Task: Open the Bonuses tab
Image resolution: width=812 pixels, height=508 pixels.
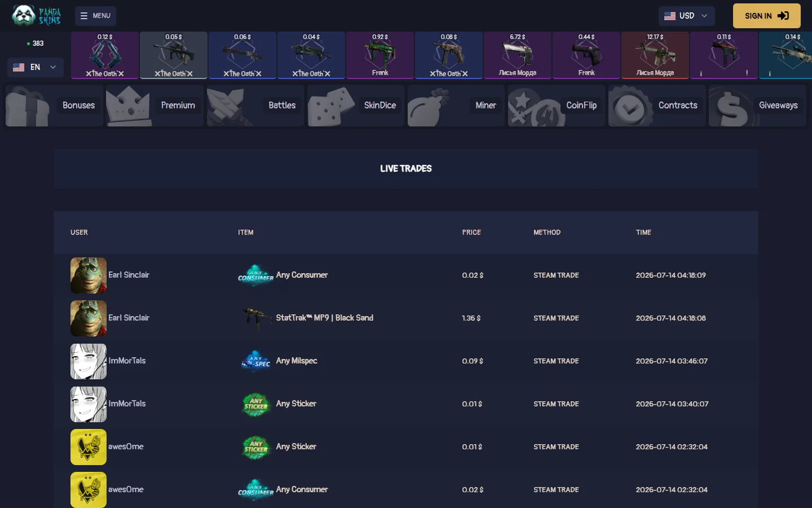Action: [54, 106]
